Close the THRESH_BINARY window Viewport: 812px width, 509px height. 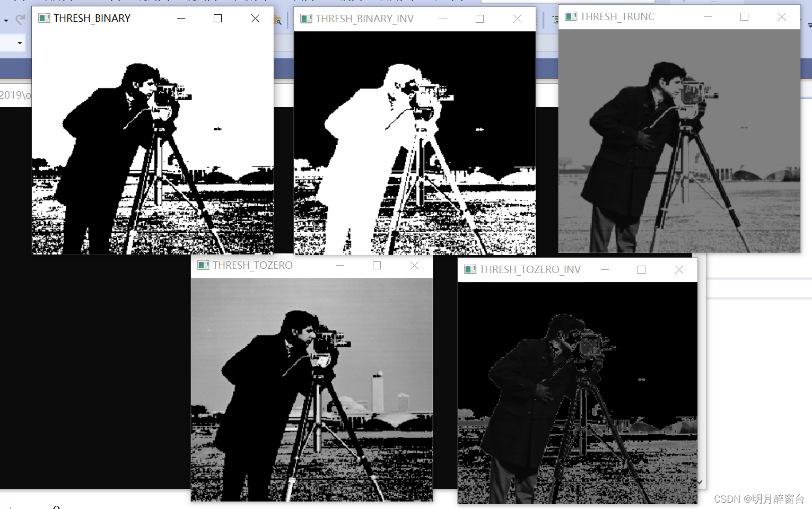pyautogui.click(x=255, y=19)
